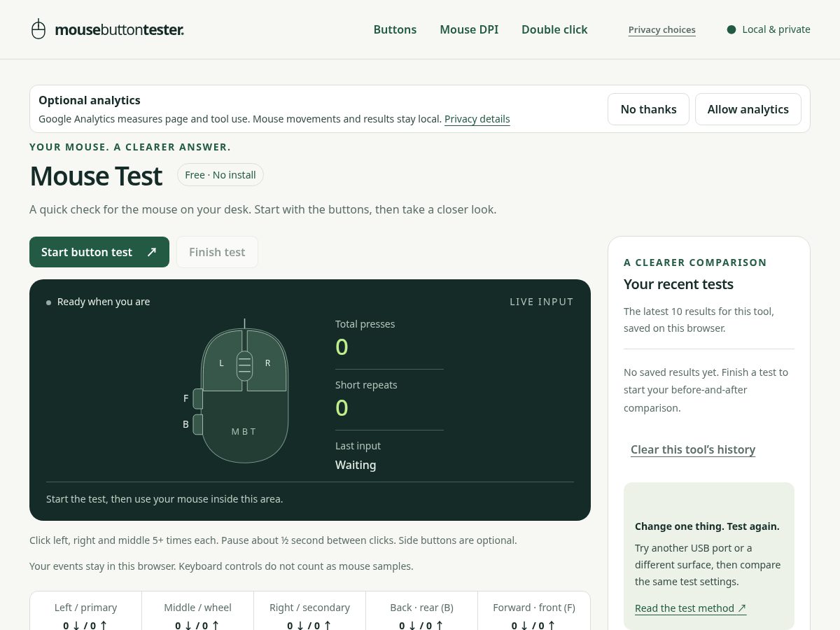
Task: Click the green Local & private status dot
Action: [731, 29]
